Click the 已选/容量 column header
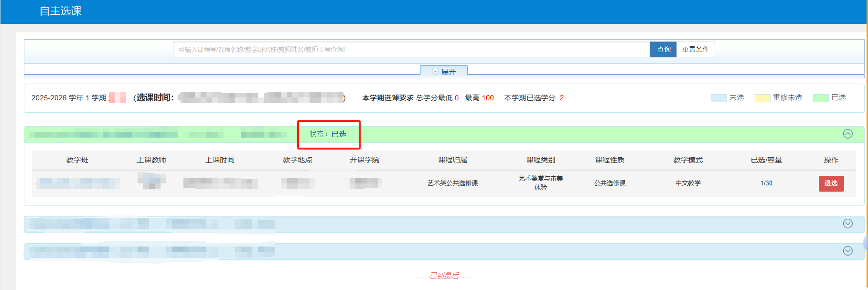The width and height of the screenshot is (868, 290). (x=766, y=160)
